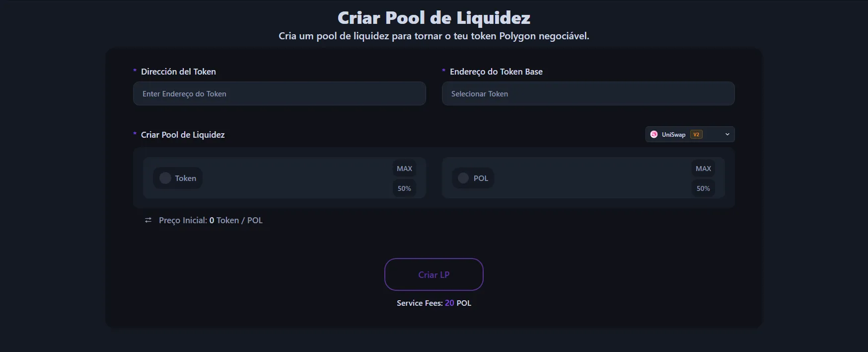This screenshot has height=352, width=868.
Task: Click the Endereço do Token Base label
Action: tap(496, 72)
